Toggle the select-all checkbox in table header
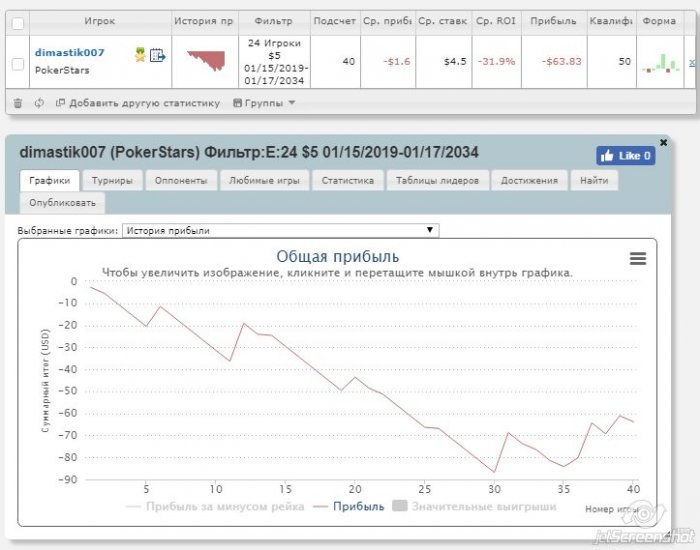 18,23
